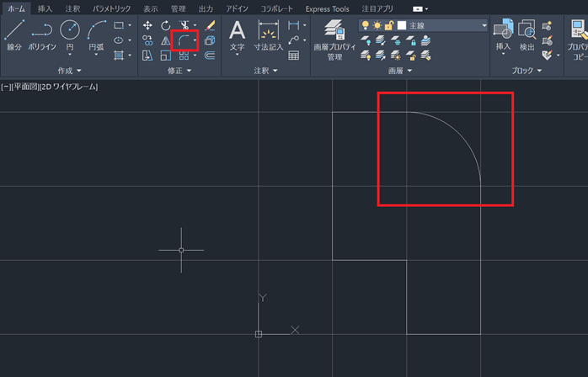This screenshot has width=588, height=377.
Task: Expand the 修正 panel
Action: (x=179, y=71)
